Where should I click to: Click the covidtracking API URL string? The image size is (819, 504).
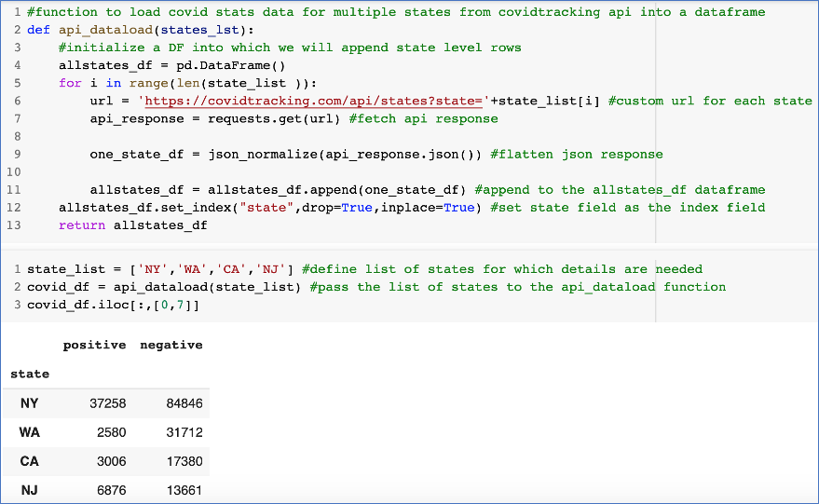[x=313, y=101]
